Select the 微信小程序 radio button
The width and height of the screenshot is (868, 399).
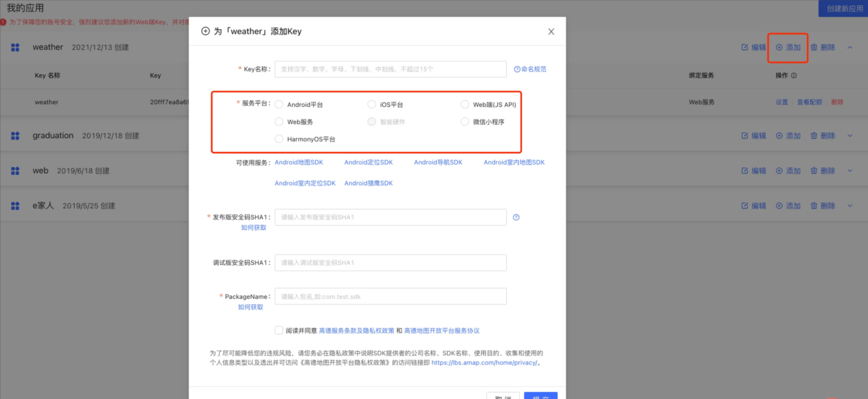click(465, 122)
